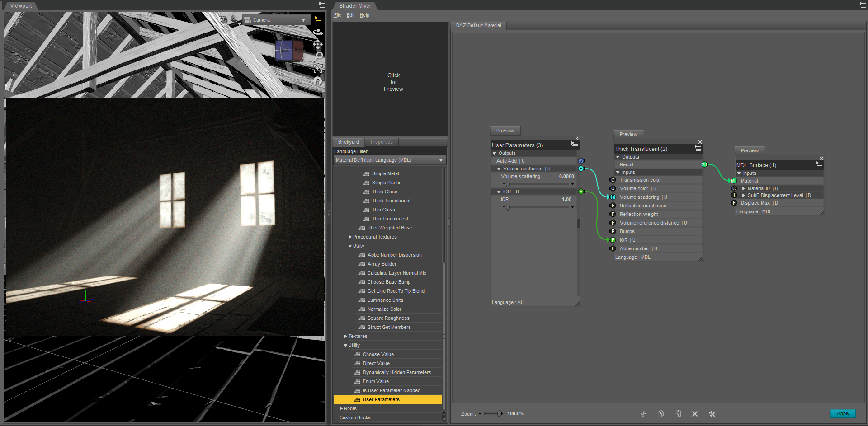Click the Displace Max F input port
Screen dimensions: 868x426
pyautogui.click(x=734, y=203)
